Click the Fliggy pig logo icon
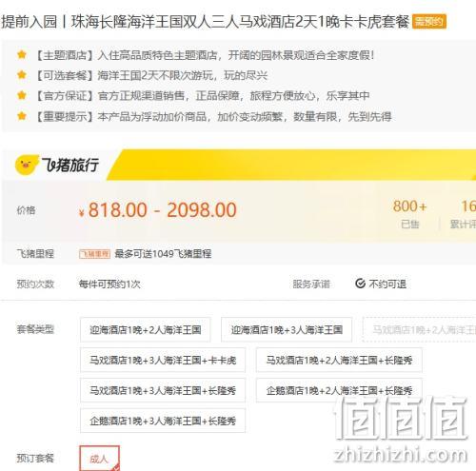 pos(27,165)
